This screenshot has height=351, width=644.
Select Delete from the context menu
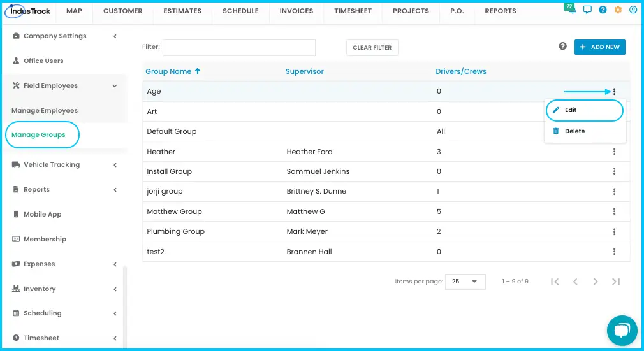585,131
